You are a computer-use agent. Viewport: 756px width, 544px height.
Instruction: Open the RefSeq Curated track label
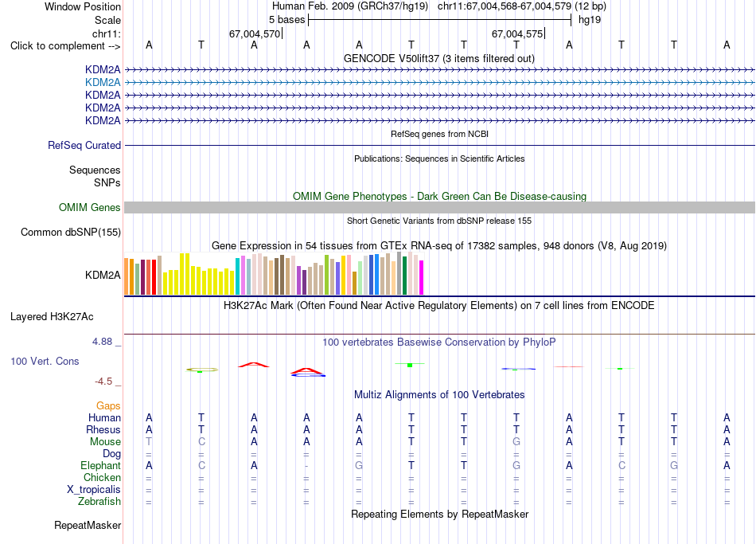(x=84, y=145)
